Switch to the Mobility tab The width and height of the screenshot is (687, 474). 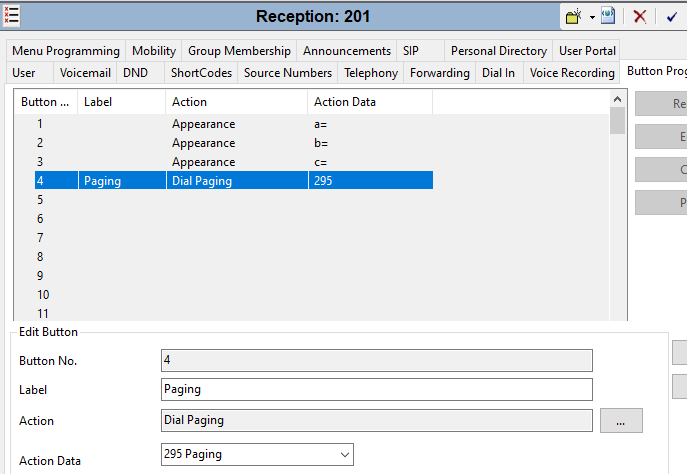(154, 51)
